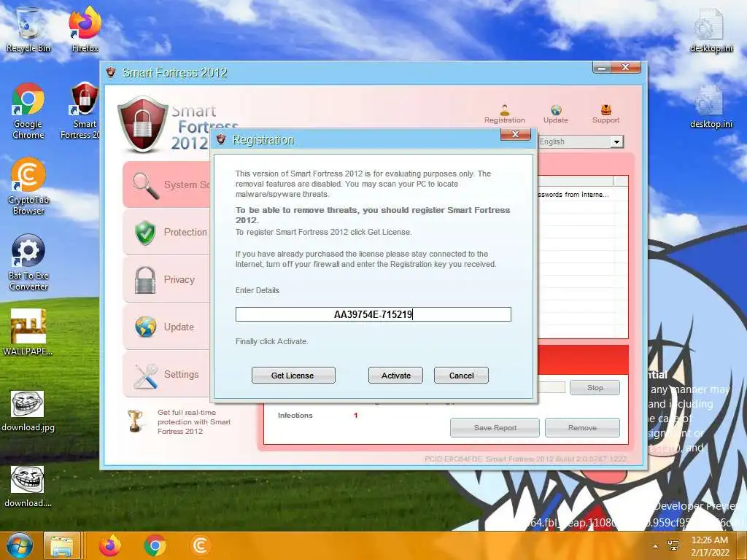Click Get full real-time protection link

point(193,422)
